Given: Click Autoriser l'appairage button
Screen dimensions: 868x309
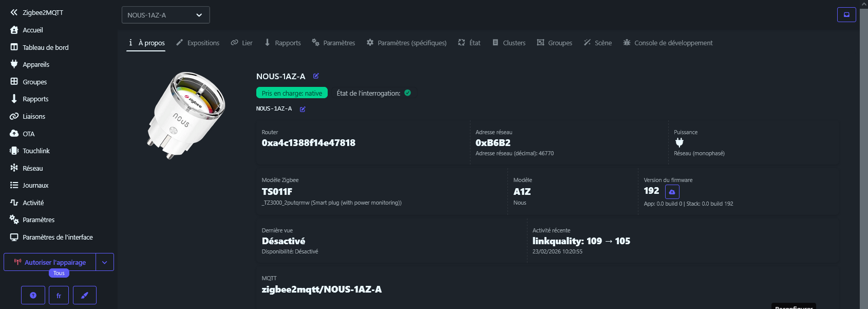Looking at the screenshot, I should pos(50,262).
